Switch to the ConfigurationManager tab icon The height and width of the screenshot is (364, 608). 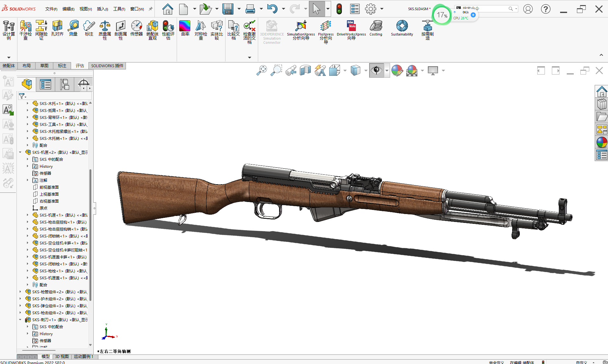pyautogui.click(x=64, y=84)
